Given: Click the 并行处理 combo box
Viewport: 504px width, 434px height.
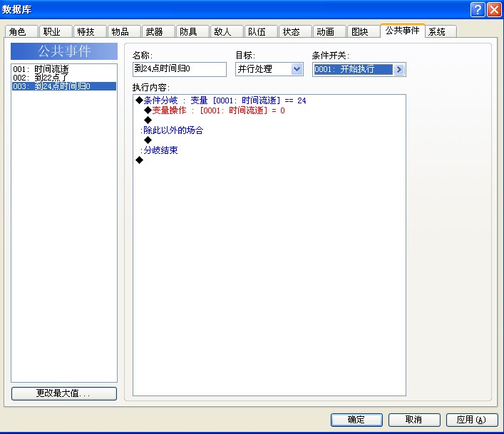Looking at the screenshot, I should tap(269, 69).
